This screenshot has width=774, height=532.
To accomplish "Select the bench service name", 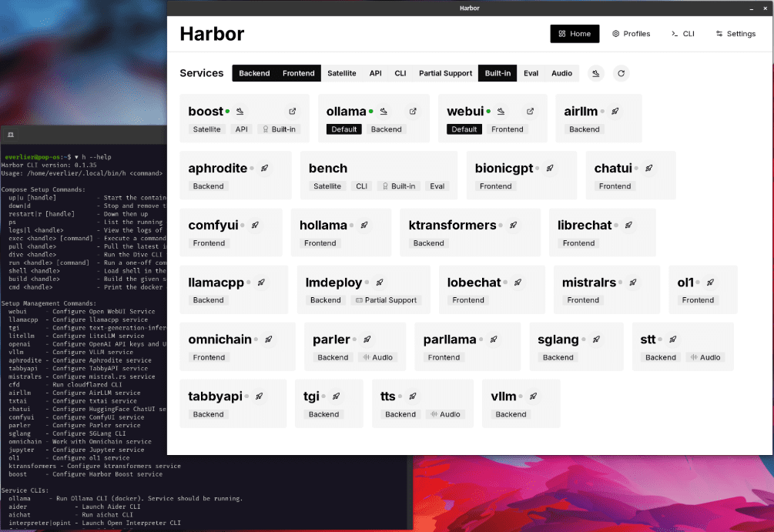I will (x=328, y=169).
